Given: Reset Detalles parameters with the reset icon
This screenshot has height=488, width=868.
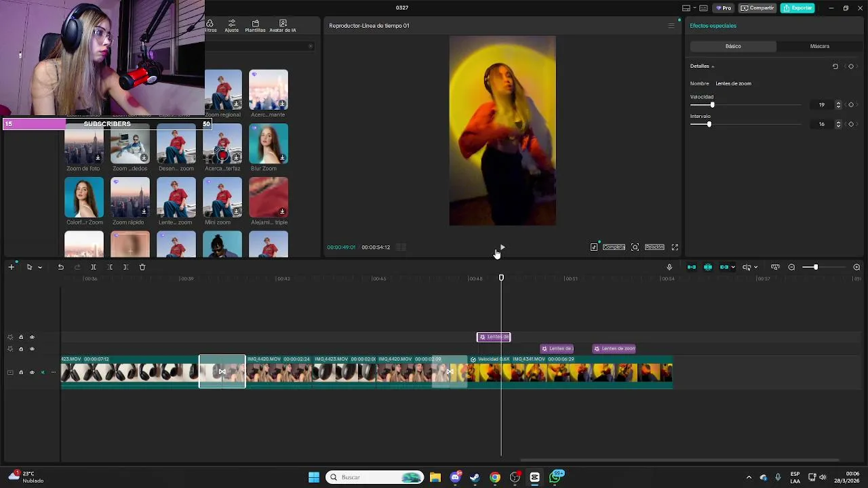Looking at the screenshot, I should pos(835,66).
